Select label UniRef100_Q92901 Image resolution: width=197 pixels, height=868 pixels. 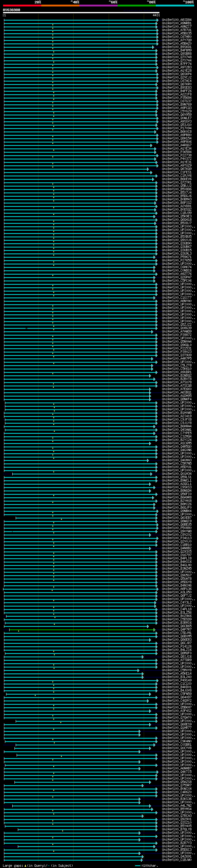177,819
